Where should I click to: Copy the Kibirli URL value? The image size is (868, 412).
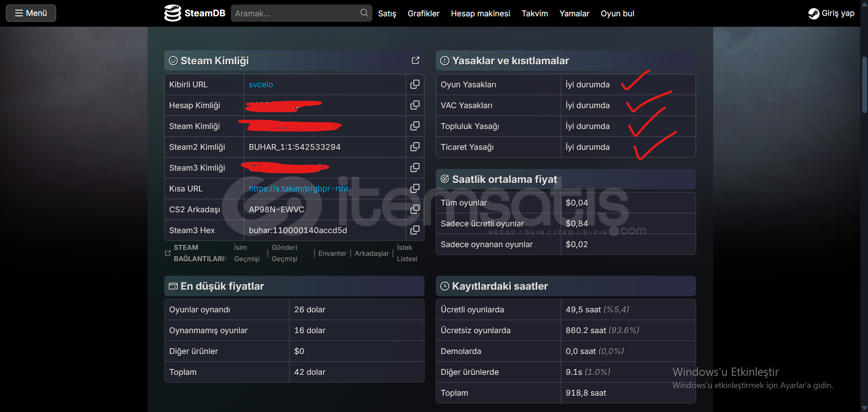[415, 84]
